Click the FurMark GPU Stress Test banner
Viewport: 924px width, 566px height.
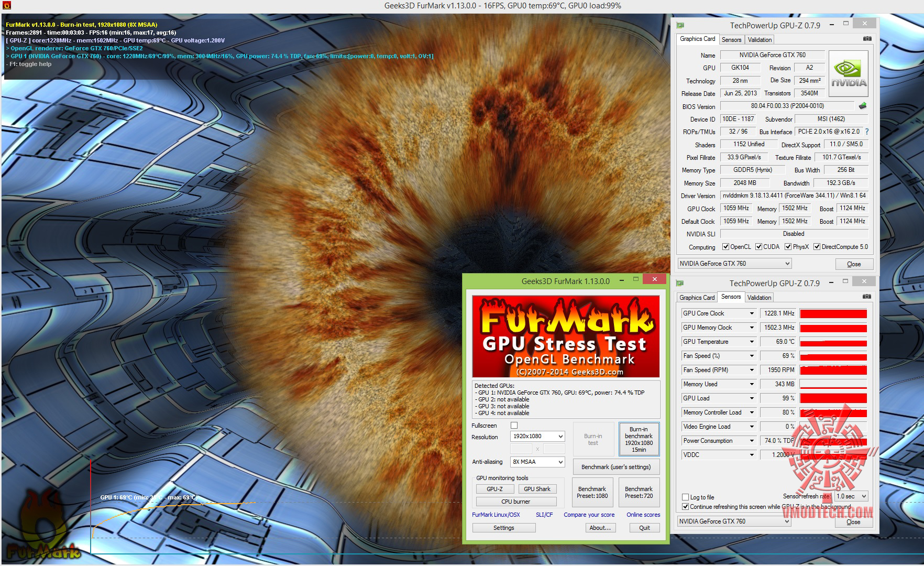pos(566,336)
